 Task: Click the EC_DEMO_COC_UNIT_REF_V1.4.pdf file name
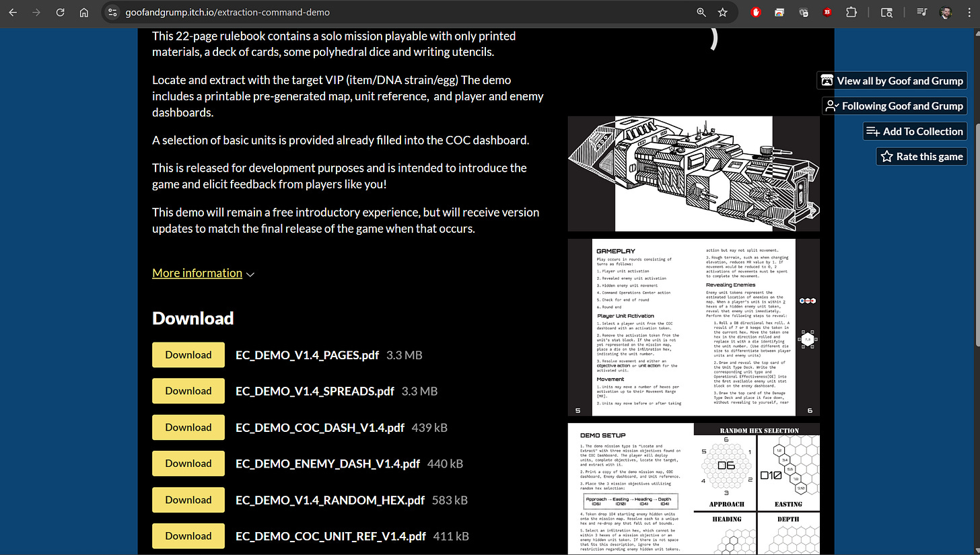331,537
